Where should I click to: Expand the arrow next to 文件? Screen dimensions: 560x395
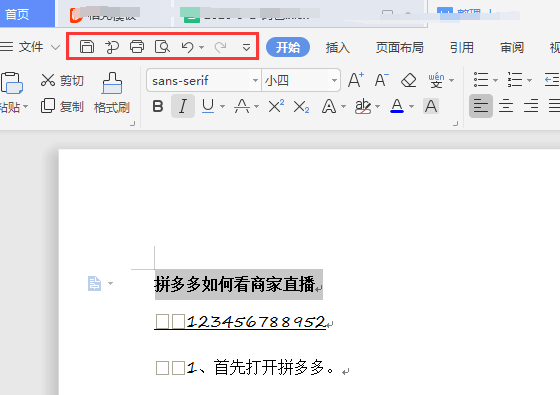(x=55, y=47)
